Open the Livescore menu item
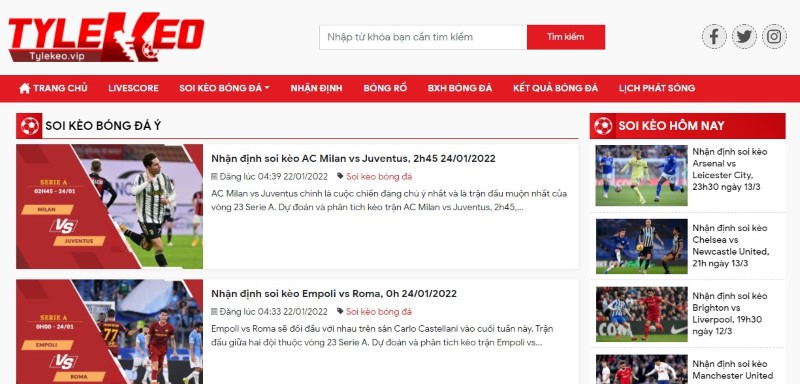 click(133, 88)
